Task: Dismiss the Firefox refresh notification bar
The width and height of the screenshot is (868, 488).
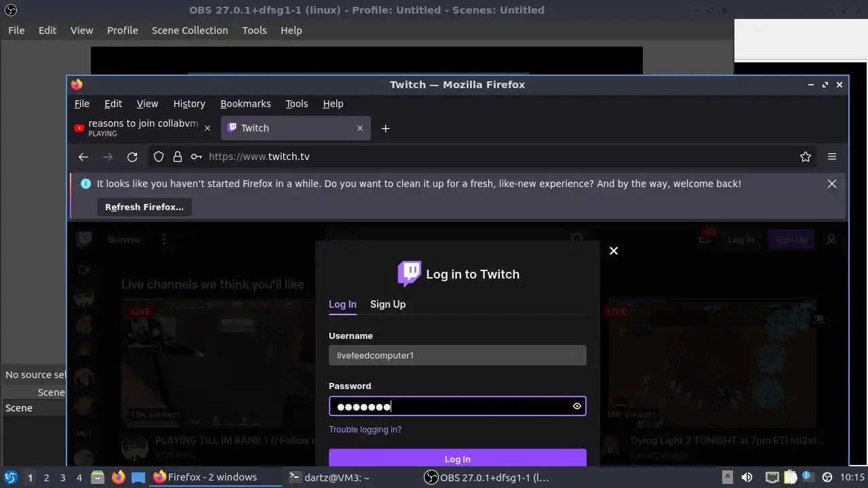Action: coord(832,184)
